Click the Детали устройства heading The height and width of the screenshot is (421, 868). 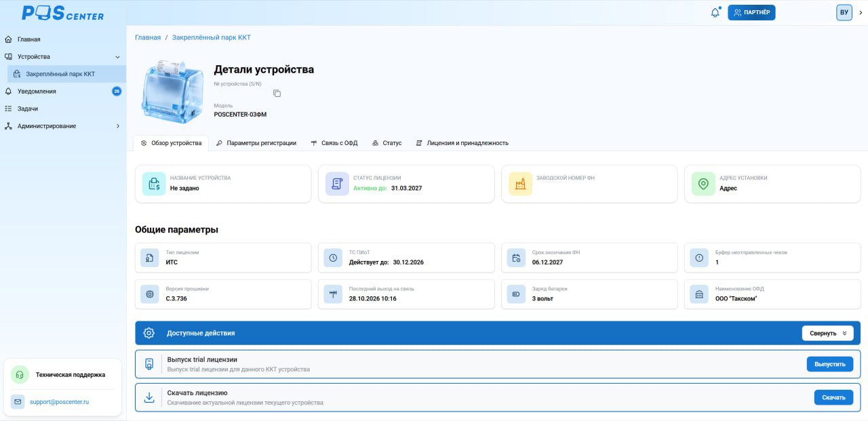(x=264, y=69)
